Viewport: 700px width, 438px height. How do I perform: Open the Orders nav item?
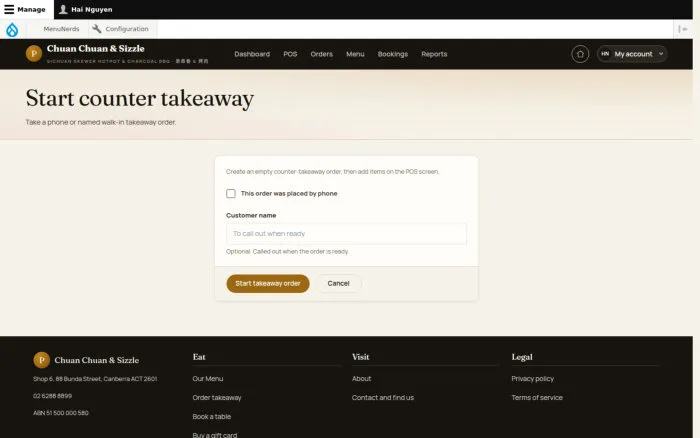[x=321, y=54]
